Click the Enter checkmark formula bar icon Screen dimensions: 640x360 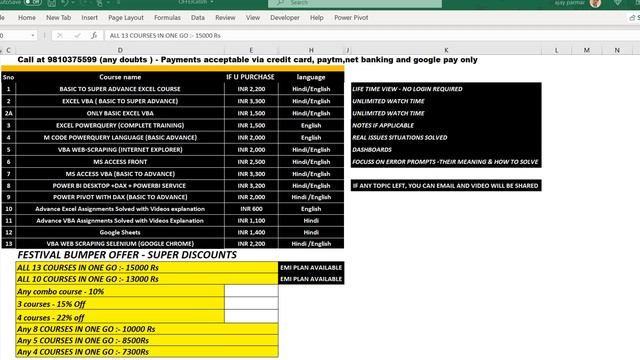77,36
